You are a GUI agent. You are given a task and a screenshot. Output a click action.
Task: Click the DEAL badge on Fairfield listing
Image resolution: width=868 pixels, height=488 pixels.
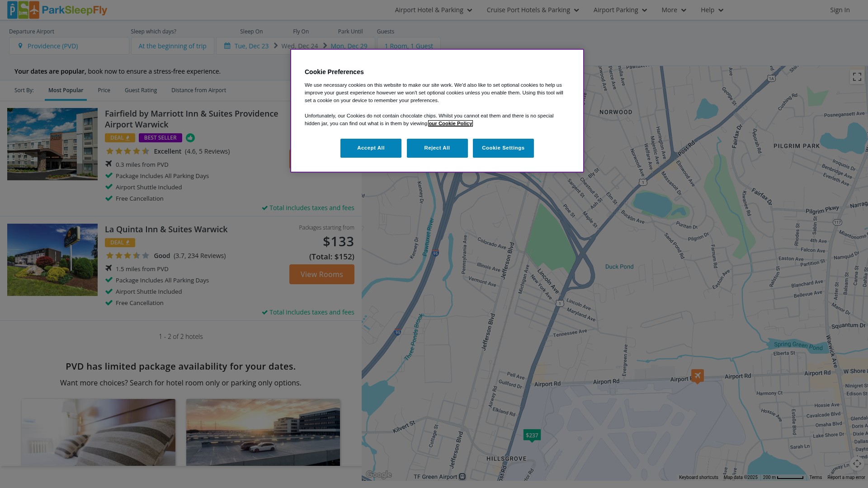point(120,138)
